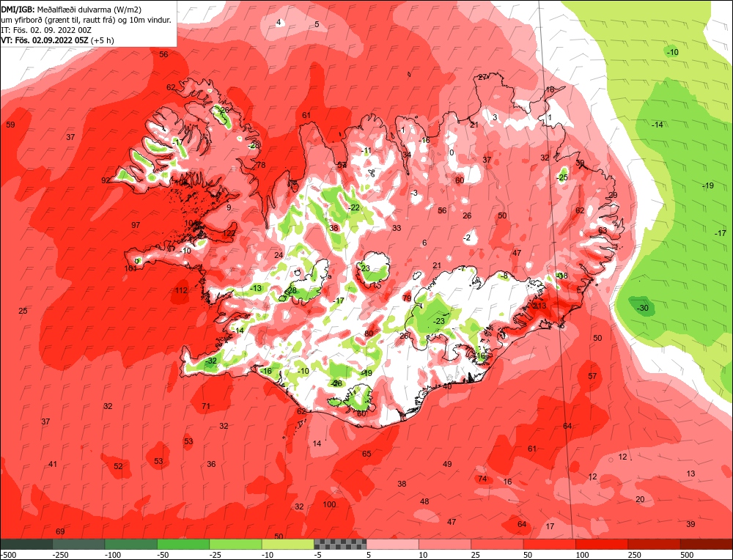The height and width of the screenshot is (560, 733).
Task: Click the red swatch between 100 and 250
Action: tap(602, 544)
